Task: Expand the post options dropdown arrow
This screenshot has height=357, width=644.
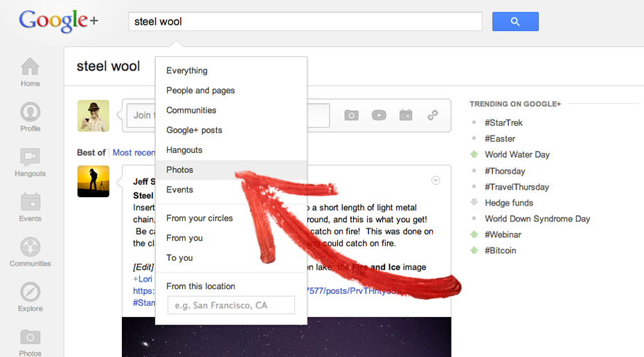Action: click(x=436, y=181)
